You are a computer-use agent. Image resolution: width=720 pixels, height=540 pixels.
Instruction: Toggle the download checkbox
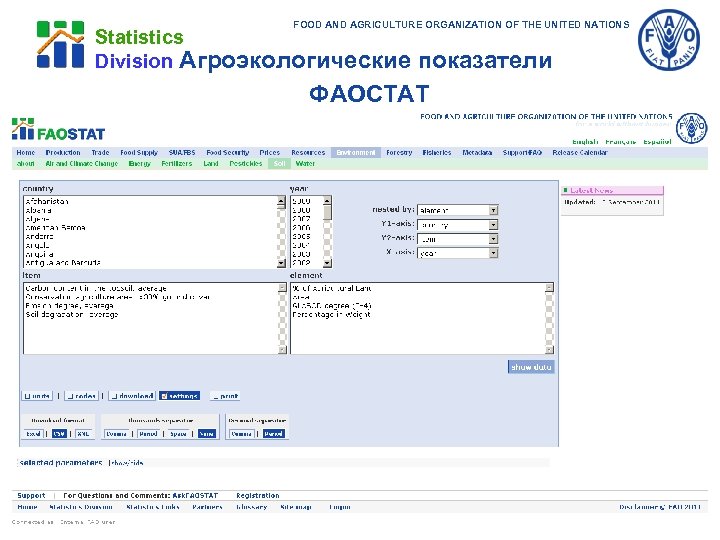(132, 396)
